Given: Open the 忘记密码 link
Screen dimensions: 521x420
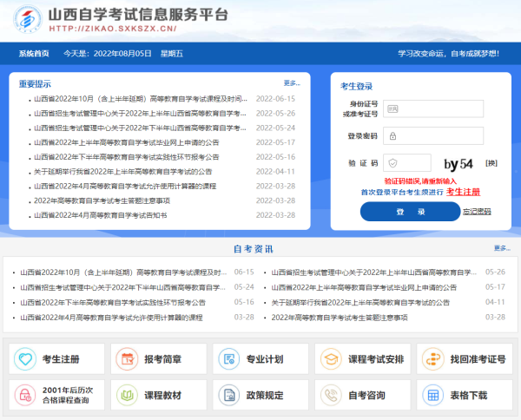Looking at the screenshot, I should click(477, 212).
